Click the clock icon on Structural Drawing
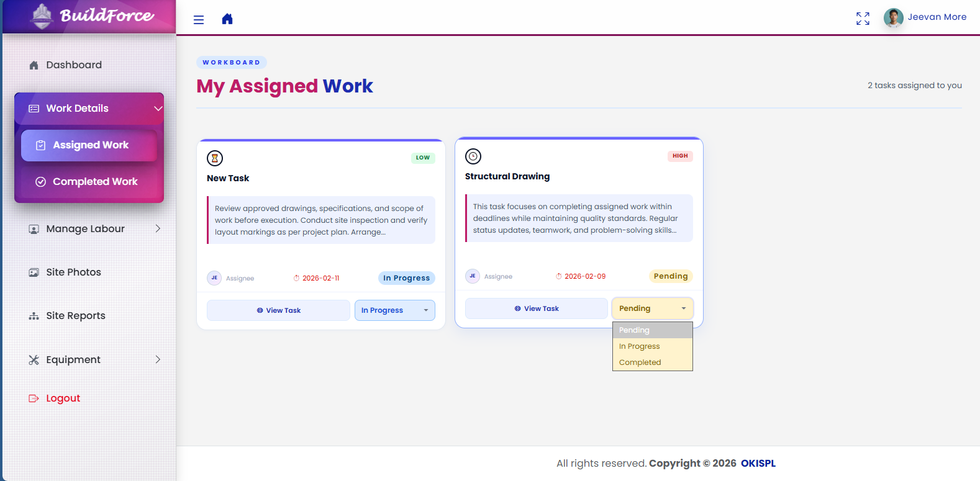Image resolution: width=980 pixels, height=481 pixels. [473, 156]
